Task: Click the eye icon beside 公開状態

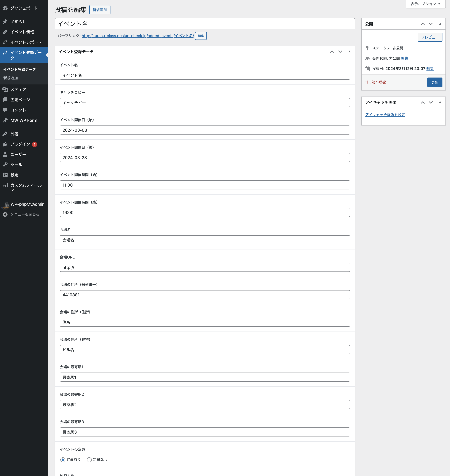Action: coord(367,59)
